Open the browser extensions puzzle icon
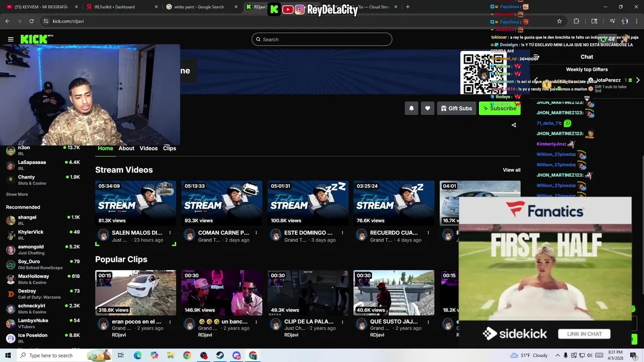This screenshot has height=362, width=644. 577,21
